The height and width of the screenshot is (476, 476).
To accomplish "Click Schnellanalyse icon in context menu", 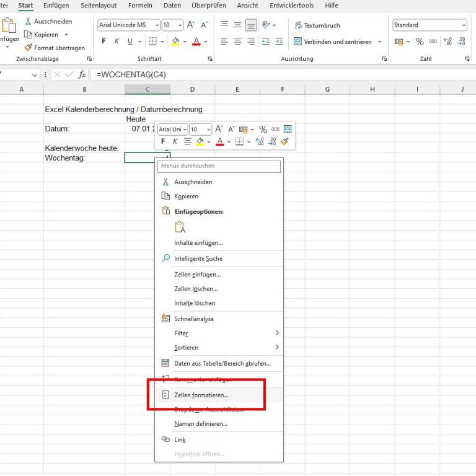I will pos(165,319).
